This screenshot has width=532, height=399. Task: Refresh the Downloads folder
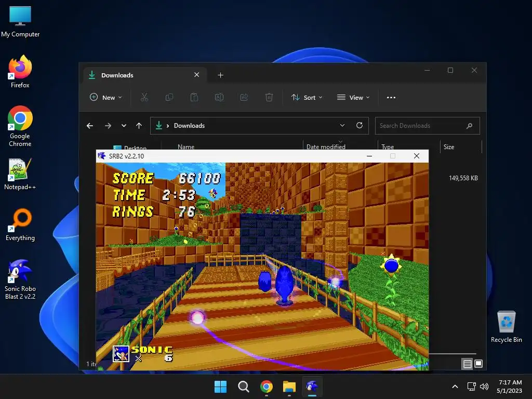coord(360,126)
